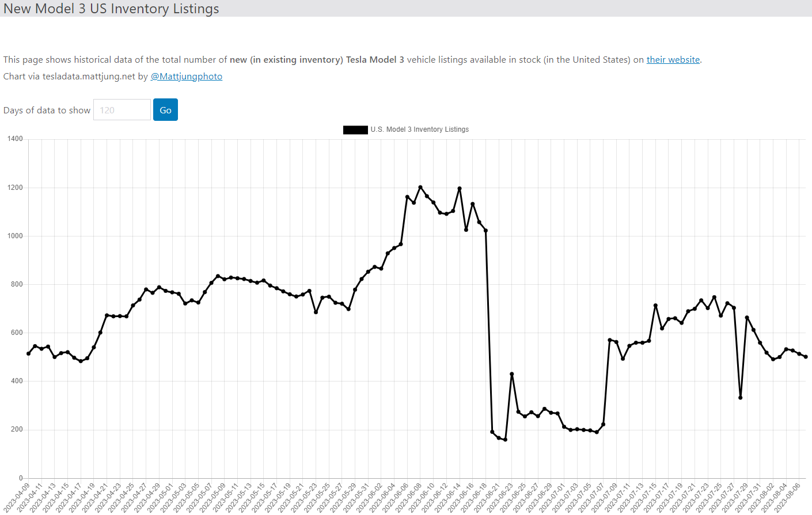Click the 600 y-axis label

17,333
